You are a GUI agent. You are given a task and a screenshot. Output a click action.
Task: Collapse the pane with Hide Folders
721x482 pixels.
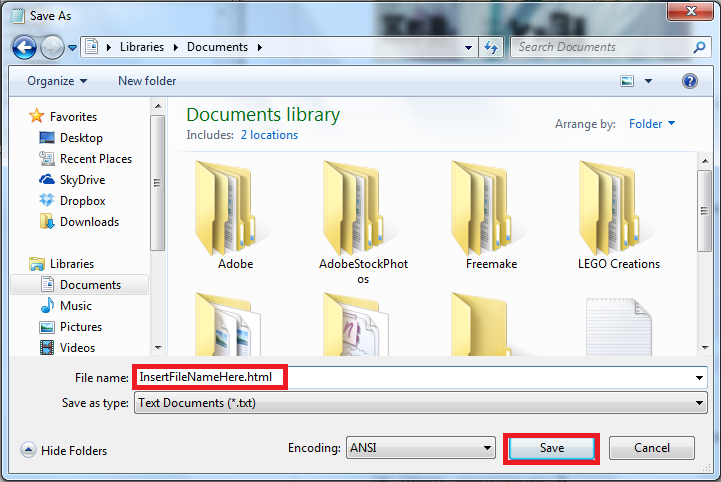click(64, 451)
